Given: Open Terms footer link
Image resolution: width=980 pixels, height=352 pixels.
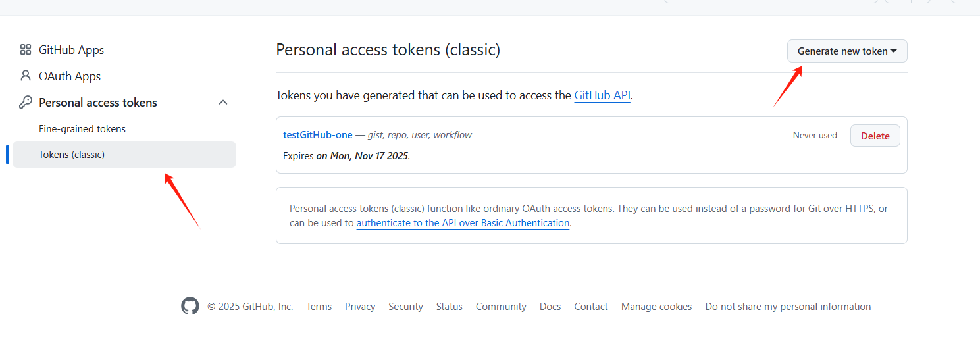Looking at the screenshot, I should point(319,307).
